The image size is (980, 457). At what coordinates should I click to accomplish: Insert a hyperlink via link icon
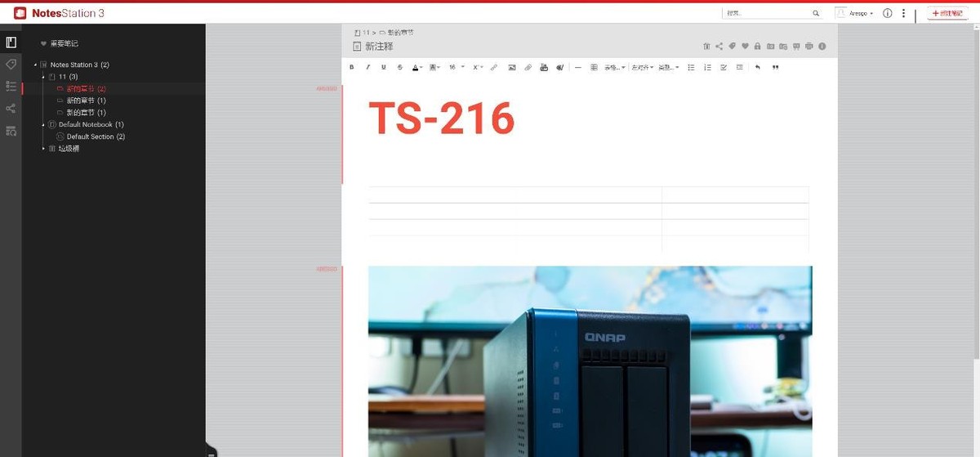click(x=494, y=67)
